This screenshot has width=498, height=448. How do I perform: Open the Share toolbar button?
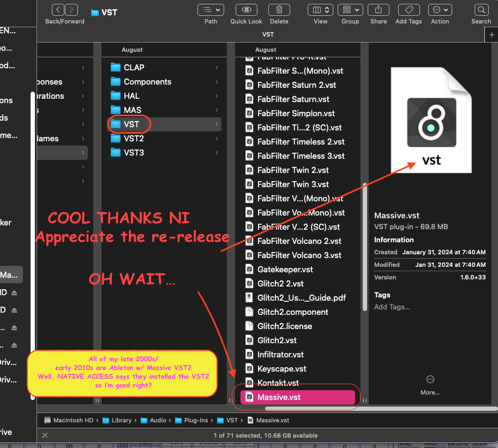378,10
